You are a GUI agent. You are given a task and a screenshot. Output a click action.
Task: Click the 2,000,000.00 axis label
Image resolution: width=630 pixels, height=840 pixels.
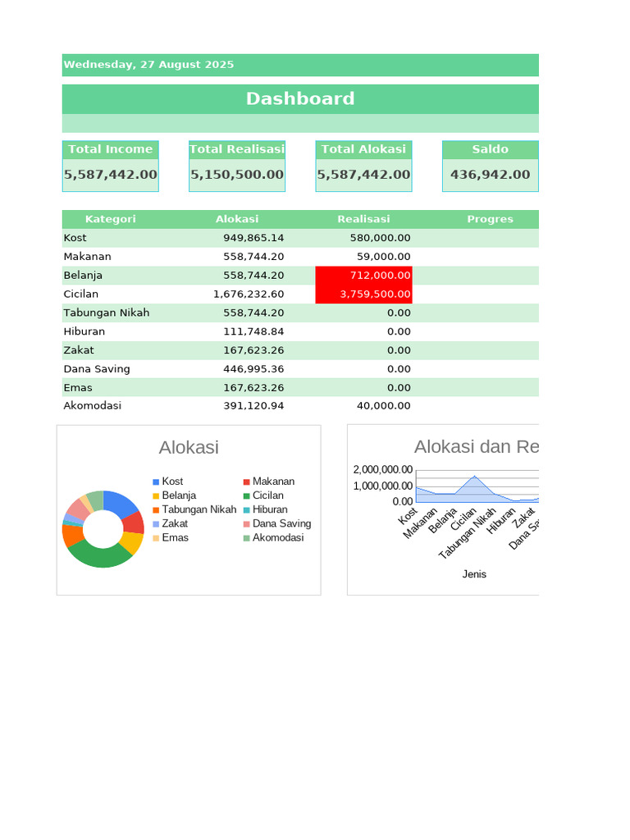382,470
